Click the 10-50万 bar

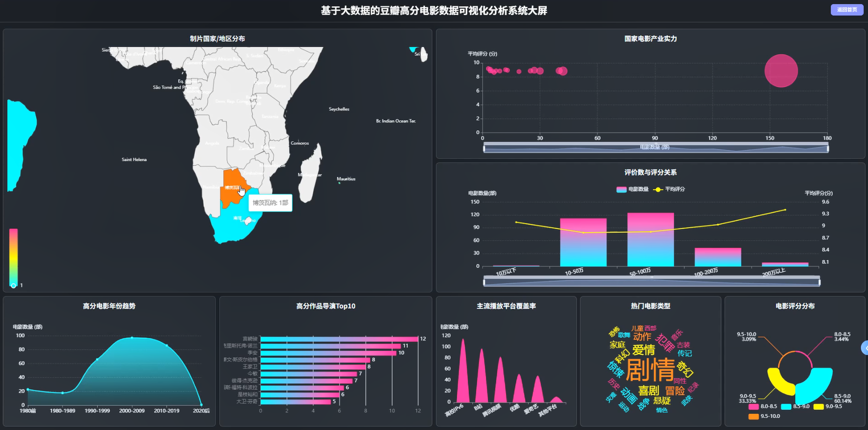click(583, 242)
